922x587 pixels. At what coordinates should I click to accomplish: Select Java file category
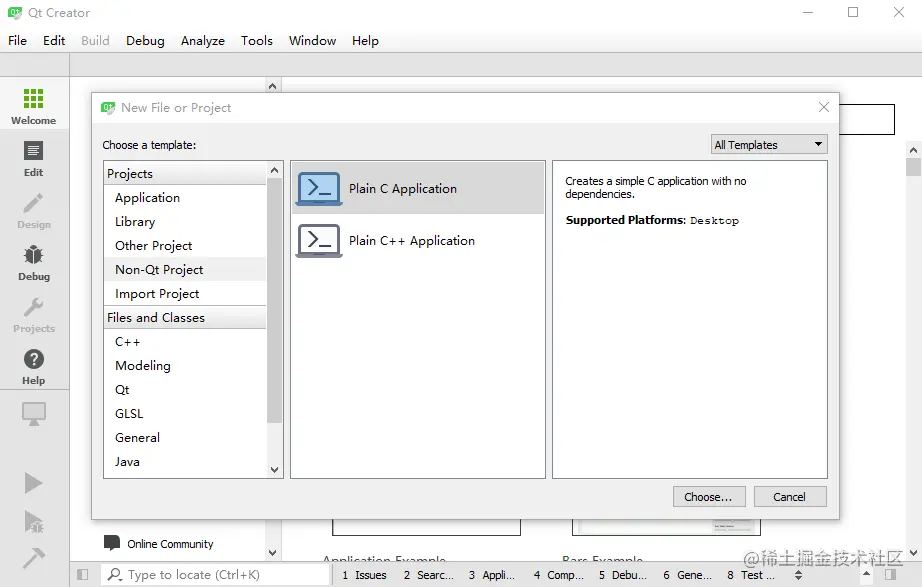pos(185,462)
